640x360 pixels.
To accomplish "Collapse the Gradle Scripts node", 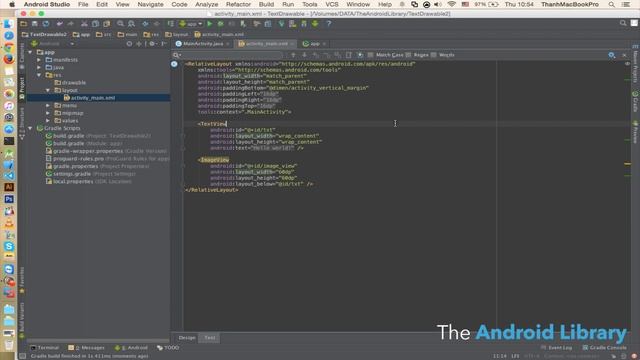I will click(30, 128).
